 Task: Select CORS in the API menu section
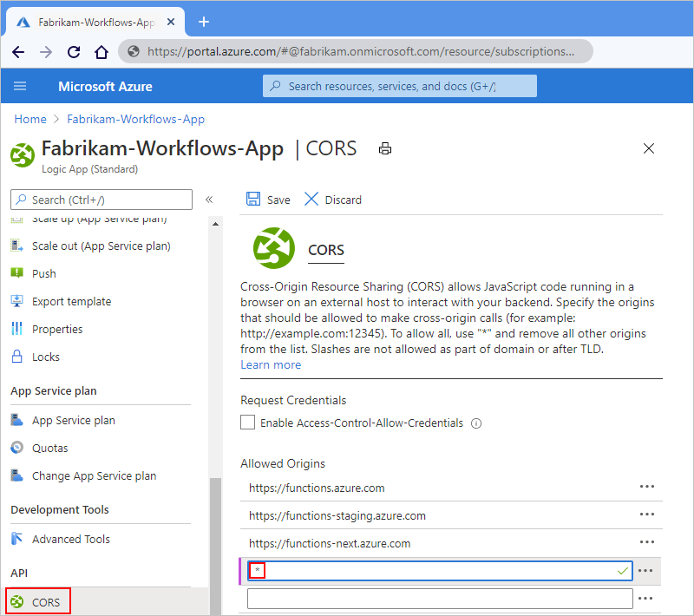38,602
